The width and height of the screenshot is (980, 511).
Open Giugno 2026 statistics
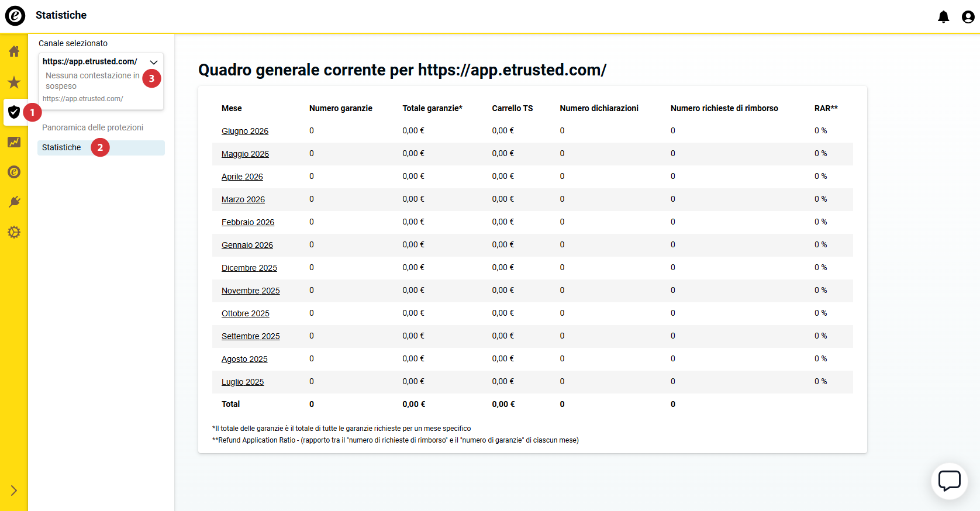(x=245, y=131)
